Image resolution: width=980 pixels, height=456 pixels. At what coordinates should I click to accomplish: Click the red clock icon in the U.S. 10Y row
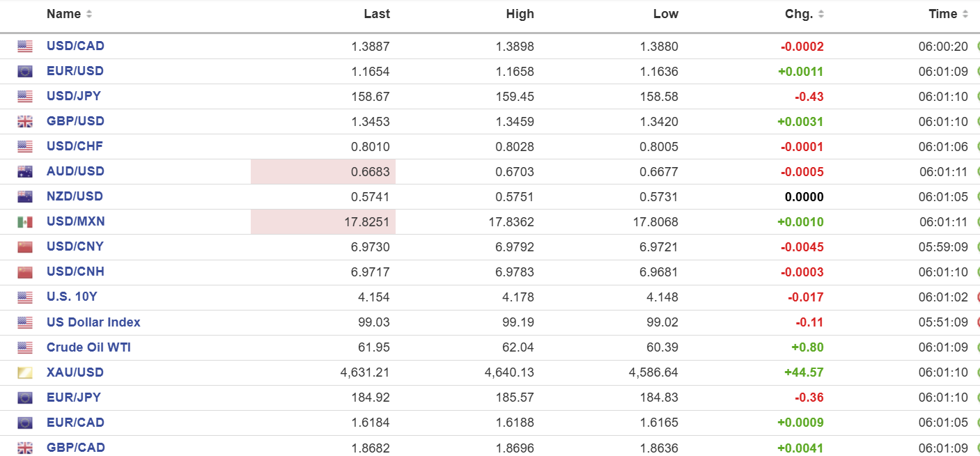[x=978, y=297]
